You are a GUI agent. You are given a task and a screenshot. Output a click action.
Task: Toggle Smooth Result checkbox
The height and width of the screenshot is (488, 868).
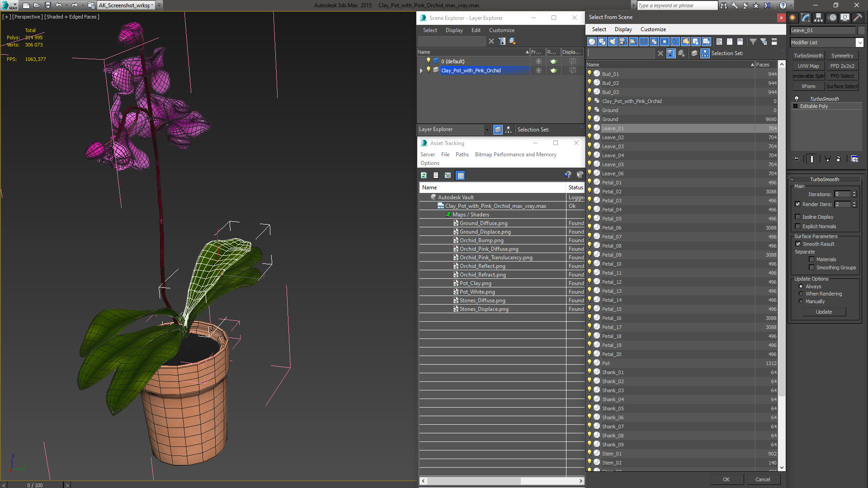[x=798, y=244]
